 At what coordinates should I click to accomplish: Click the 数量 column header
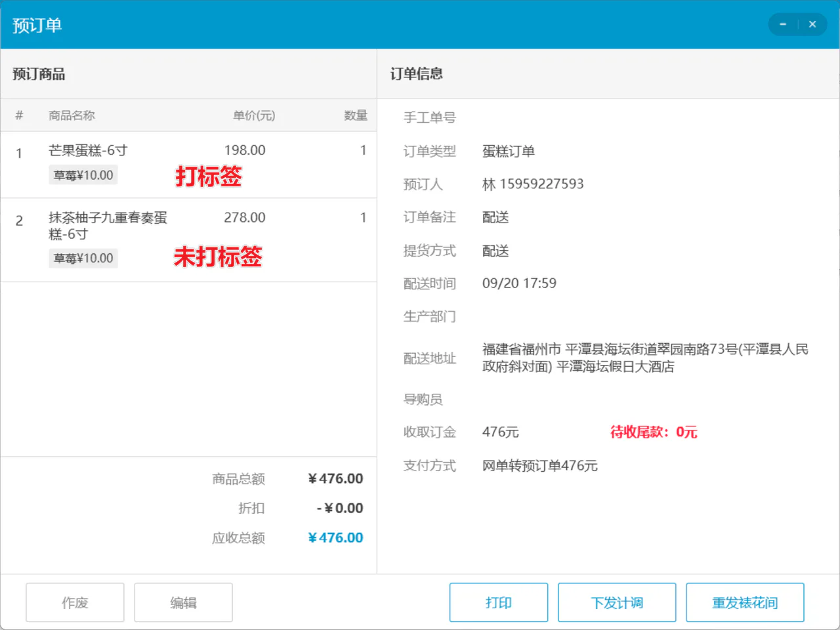point(356,115)
